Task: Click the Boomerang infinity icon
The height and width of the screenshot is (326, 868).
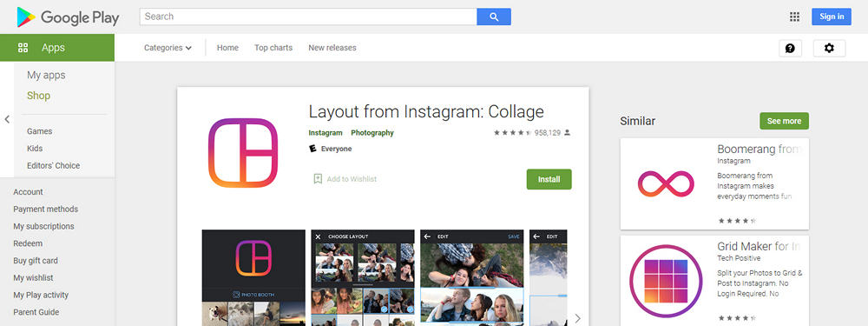Action: pyautogui.click(x=666, y=183)
